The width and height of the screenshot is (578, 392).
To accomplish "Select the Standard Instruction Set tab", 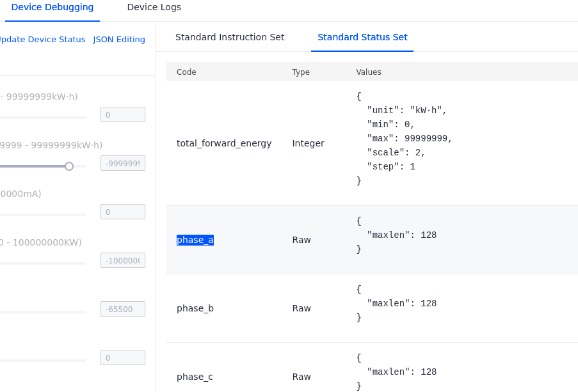I will (230, 37).
